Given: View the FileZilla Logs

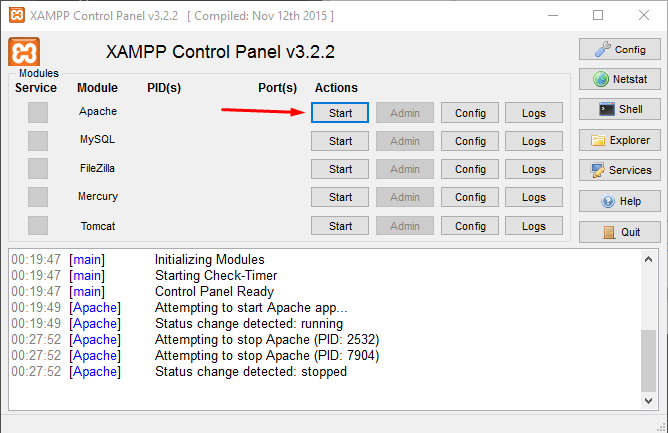Looking at the screenshot, I should coord(534,169).
